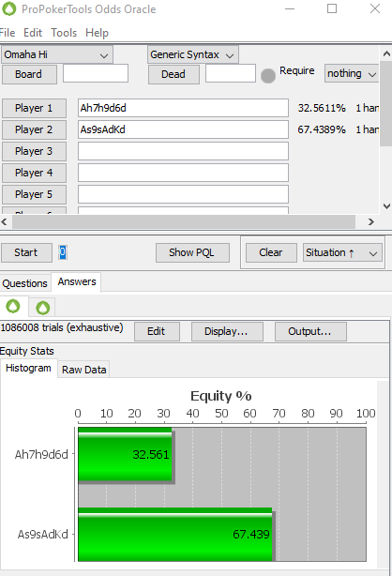Click the Player 4 button

point(34,173)
